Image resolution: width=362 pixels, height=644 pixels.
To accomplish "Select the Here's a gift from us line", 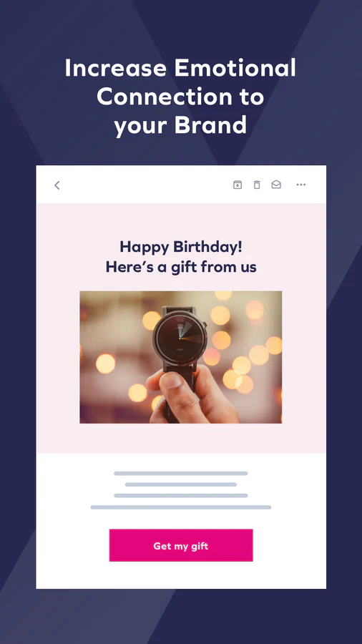I will (x=181, y=267).
